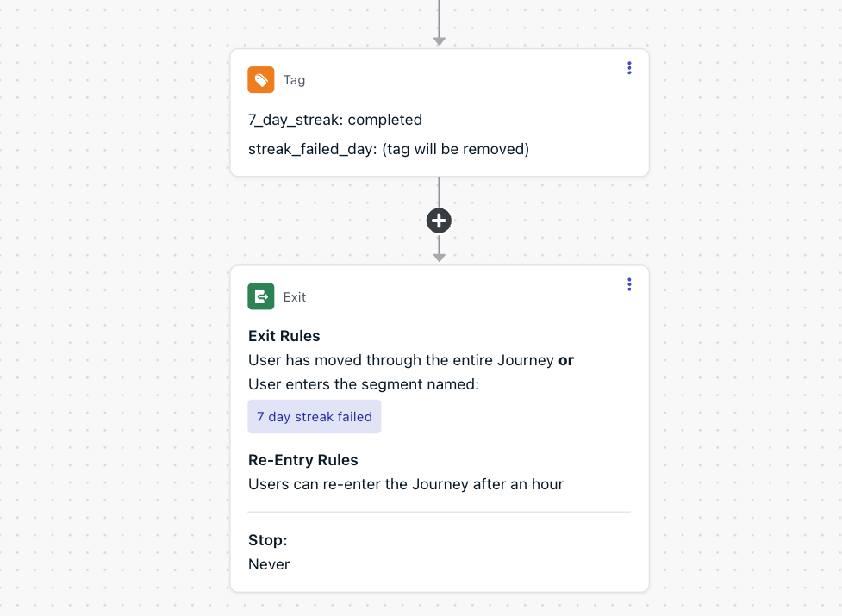The image size is (842, 616).
Task: Click the '7_day_streak: completed' tag line
Action: (x=335, y=120)
